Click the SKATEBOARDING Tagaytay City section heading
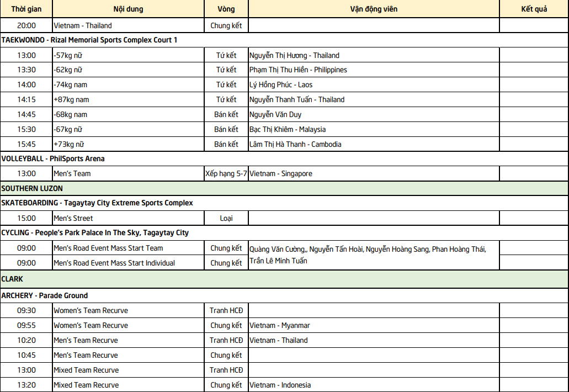The image size is (569, 392). pos(97,203)
